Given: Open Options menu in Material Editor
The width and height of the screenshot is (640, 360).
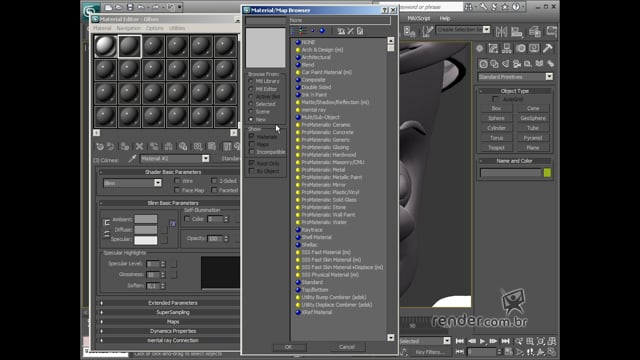Looking at the screenshot, I should pyautogui.click(x=155, y=28).
